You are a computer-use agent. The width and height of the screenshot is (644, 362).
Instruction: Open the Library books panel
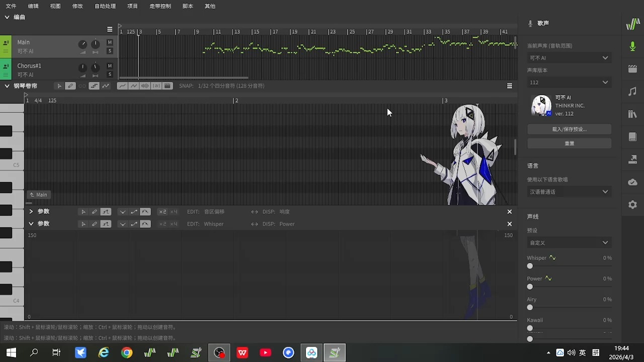[632, 114]
